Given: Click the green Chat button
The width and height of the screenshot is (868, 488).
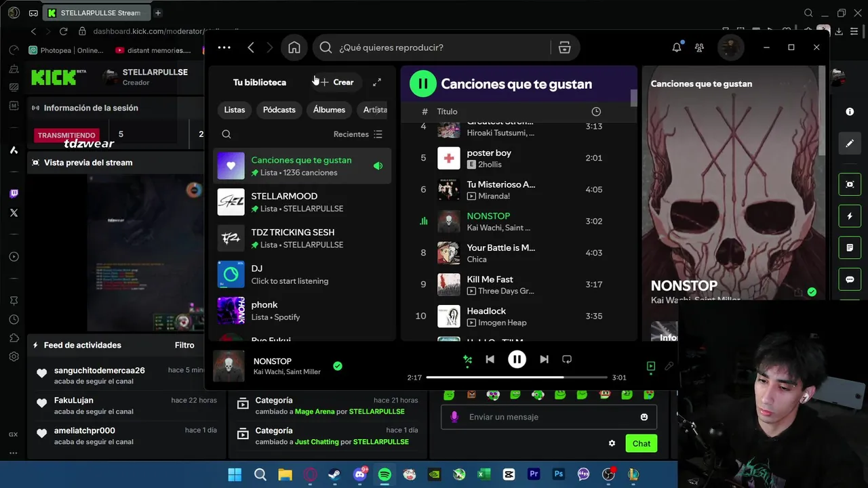Looking at the screenshot, I should point(641,443).
